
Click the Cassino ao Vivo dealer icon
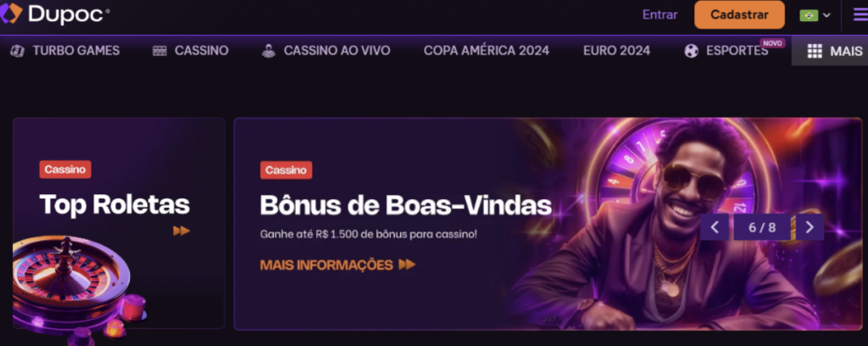269,51
